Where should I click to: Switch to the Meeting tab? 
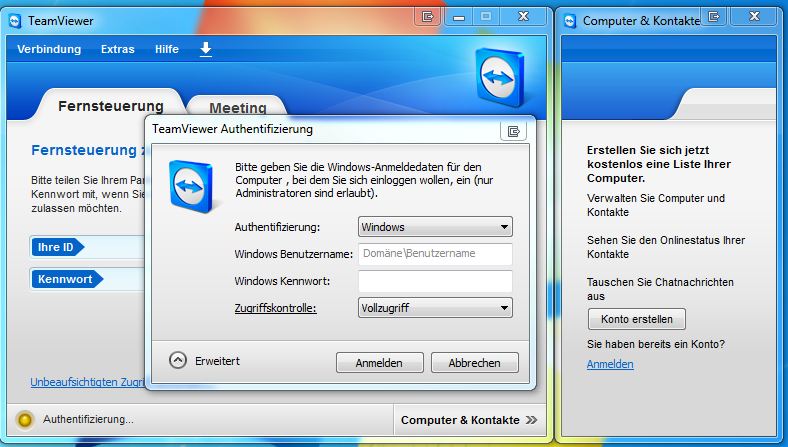(x=238, y=108)
